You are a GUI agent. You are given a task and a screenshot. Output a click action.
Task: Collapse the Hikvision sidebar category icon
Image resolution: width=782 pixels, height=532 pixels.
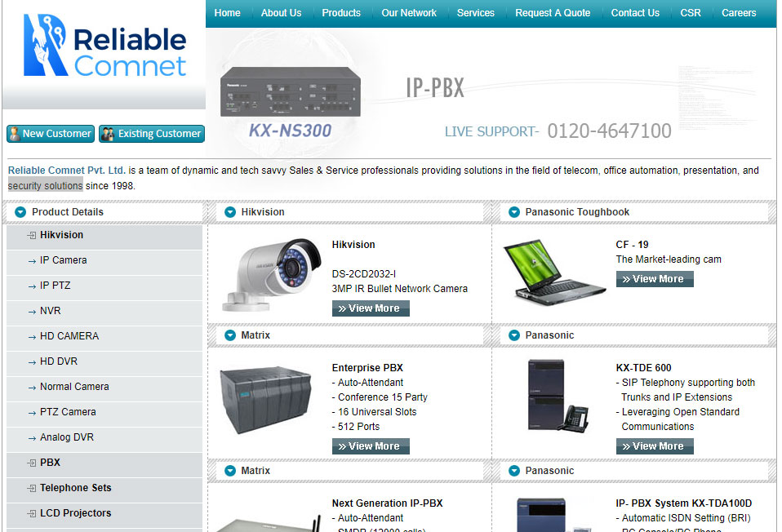[x=31, y=235]
